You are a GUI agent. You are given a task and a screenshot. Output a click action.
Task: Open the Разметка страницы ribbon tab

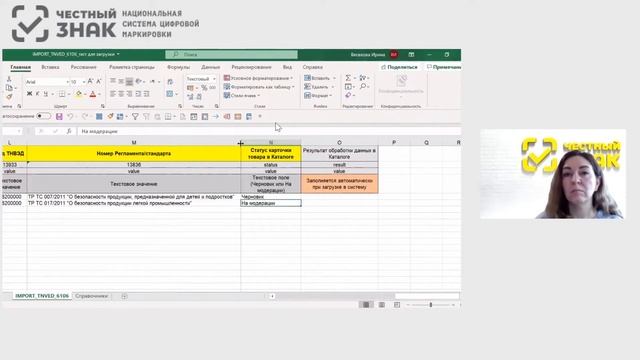(x=132, y=67)
